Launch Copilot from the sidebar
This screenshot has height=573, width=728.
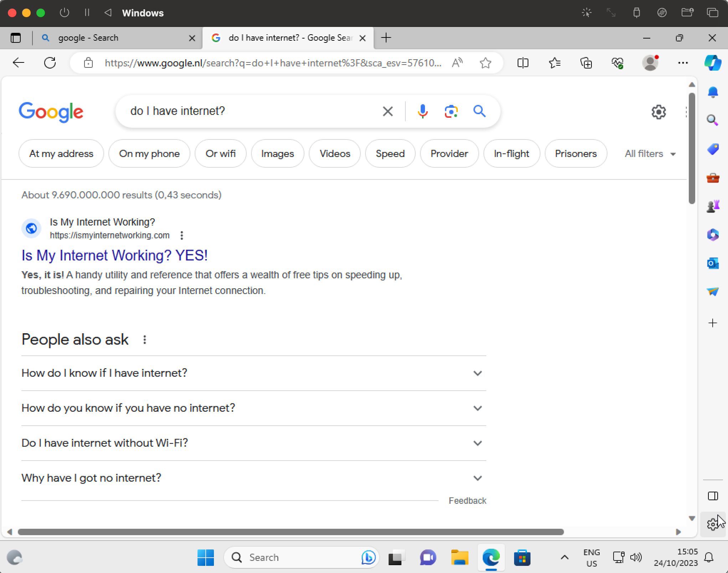[713, 63]
